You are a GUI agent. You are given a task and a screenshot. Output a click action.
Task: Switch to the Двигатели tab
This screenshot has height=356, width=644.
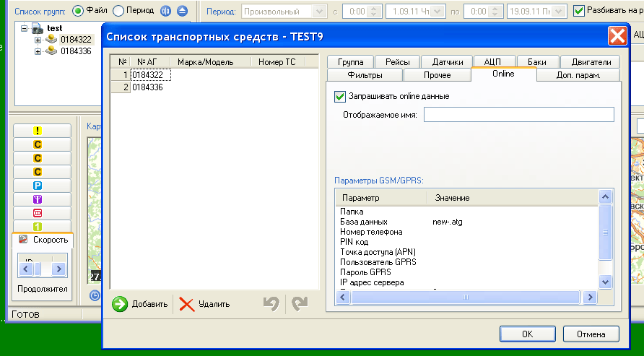click(x=591, y=62)
